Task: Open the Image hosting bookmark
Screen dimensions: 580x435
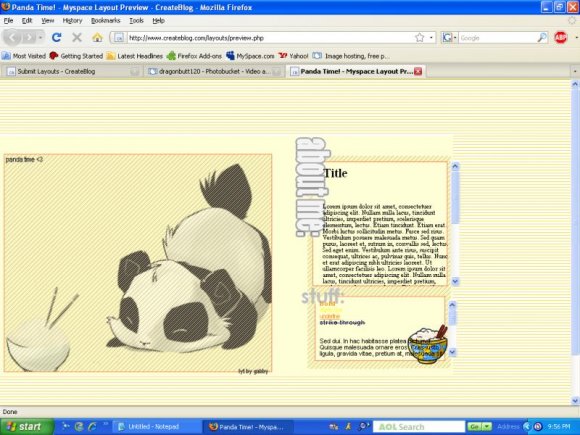Action: [350, 56]
